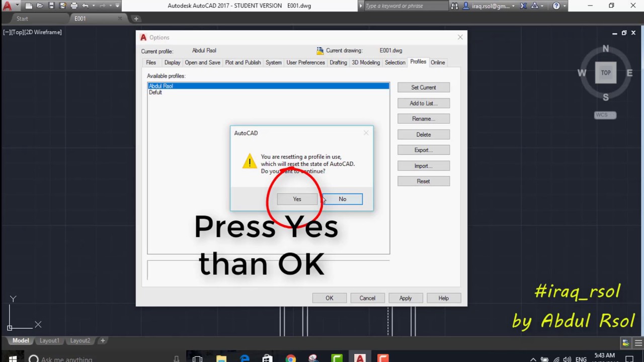Image resolution: width=644 pixels, height=362 pixels.
Task: Switch to the Plot and Publish tab
Action: point(243,62)
